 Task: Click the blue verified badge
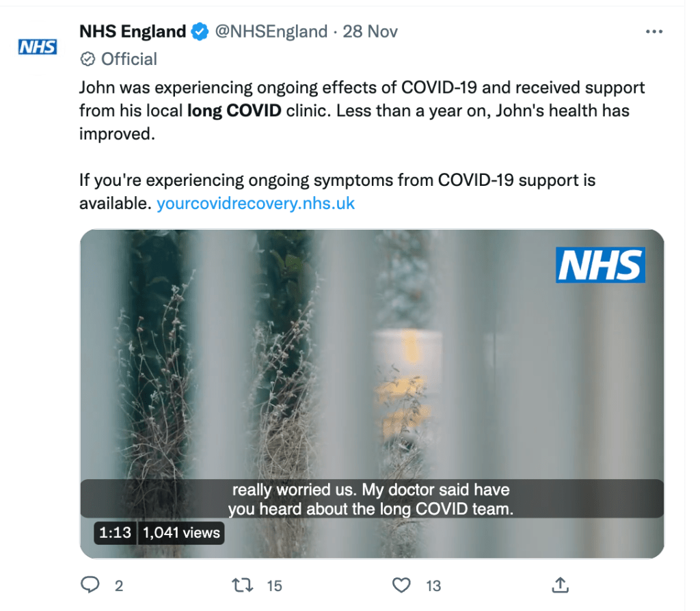tap(199, 31)
